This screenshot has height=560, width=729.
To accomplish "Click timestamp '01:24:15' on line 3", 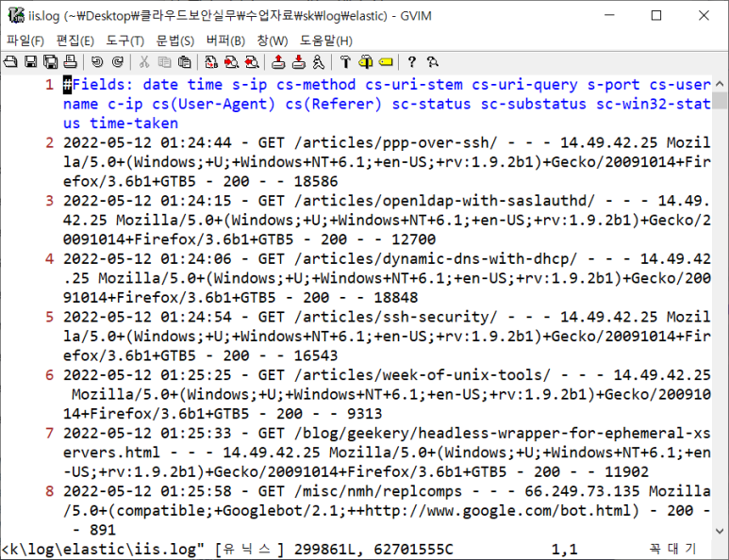I will [196, 201].
